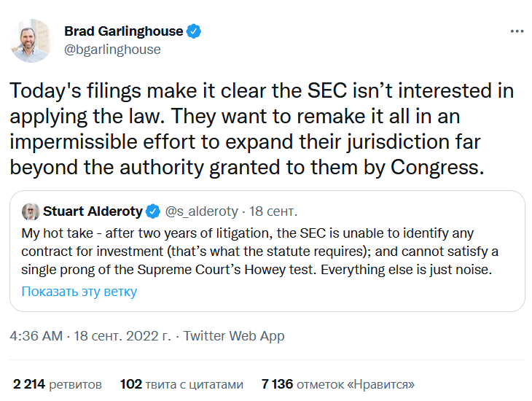View the 102 твита с цитатами list

pyautogui.click(x=181, y=384)
